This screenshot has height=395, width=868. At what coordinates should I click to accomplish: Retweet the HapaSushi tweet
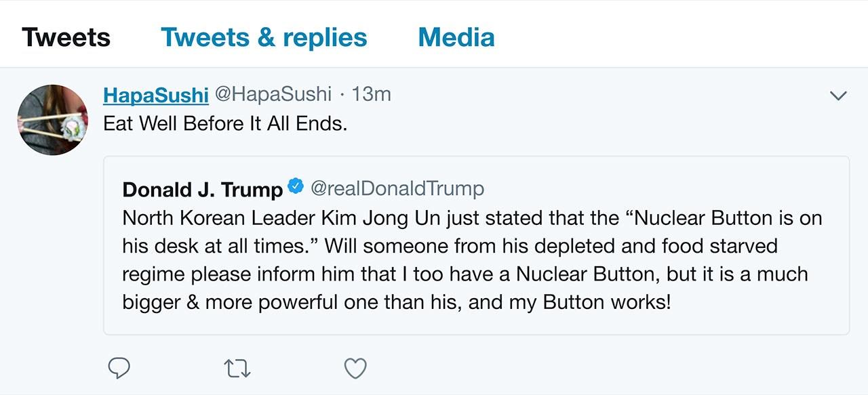237,368
